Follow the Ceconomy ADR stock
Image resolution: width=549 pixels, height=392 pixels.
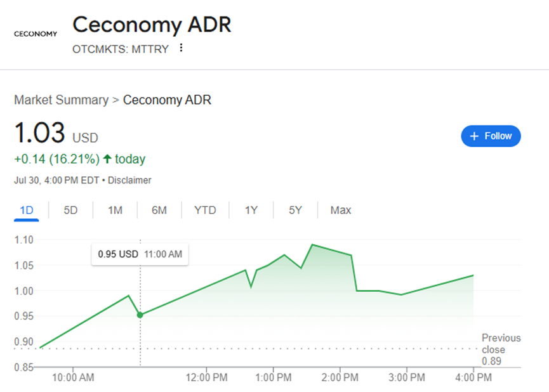[491, 136]
